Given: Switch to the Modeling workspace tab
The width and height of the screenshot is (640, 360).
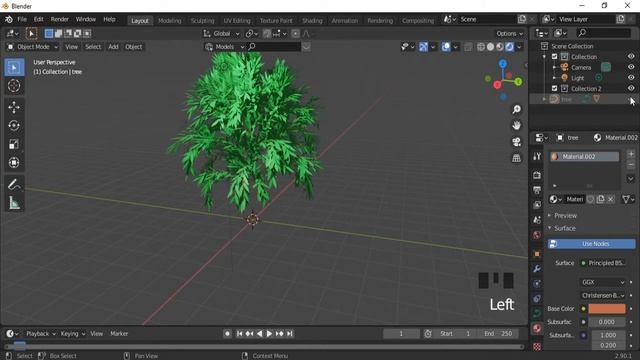Looking at the screenshot, I should pos(169,20).
